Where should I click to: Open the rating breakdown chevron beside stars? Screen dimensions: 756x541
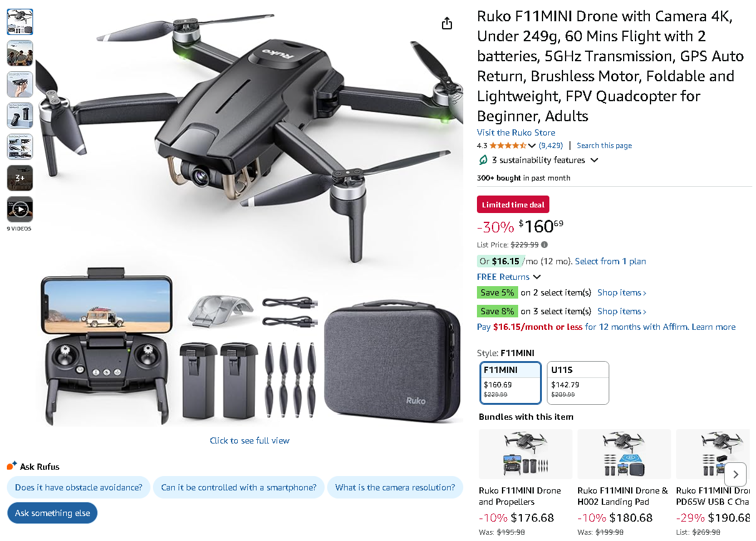(x=532, y=146)
